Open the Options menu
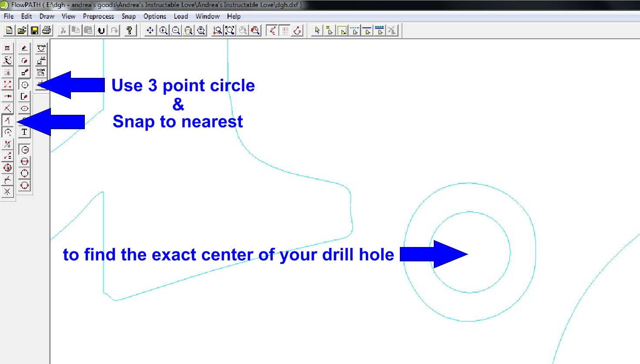640x364 pixels. [x=155, y=16]
